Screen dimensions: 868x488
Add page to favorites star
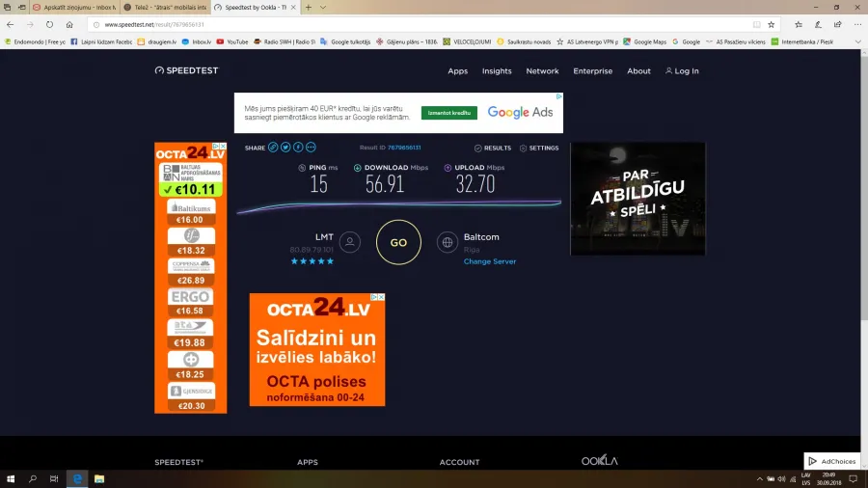coord(772,24)
